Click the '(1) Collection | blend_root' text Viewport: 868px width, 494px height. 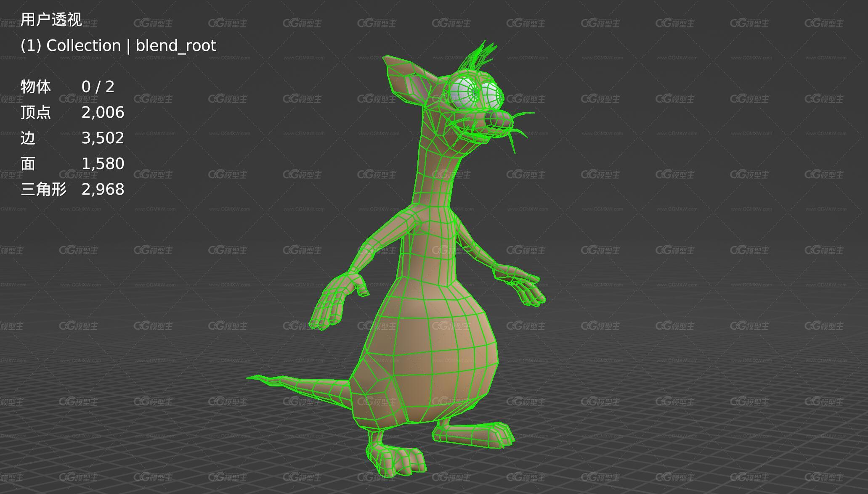118,45
